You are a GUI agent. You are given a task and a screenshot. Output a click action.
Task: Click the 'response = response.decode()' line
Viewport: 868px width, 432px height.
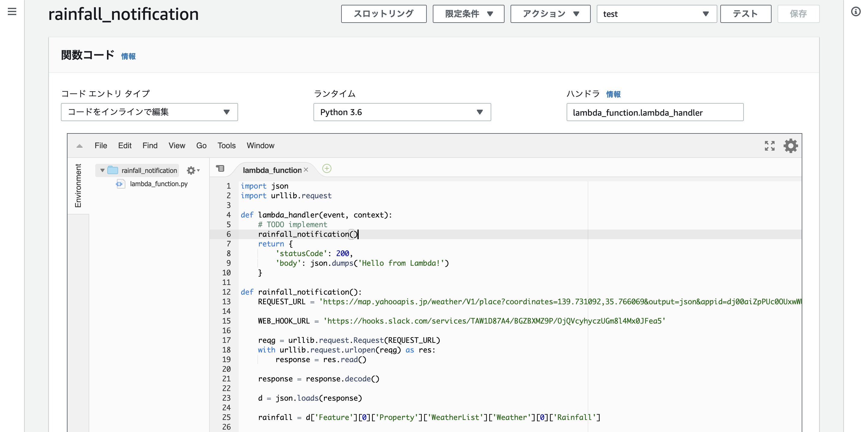(x=319, y=379)
